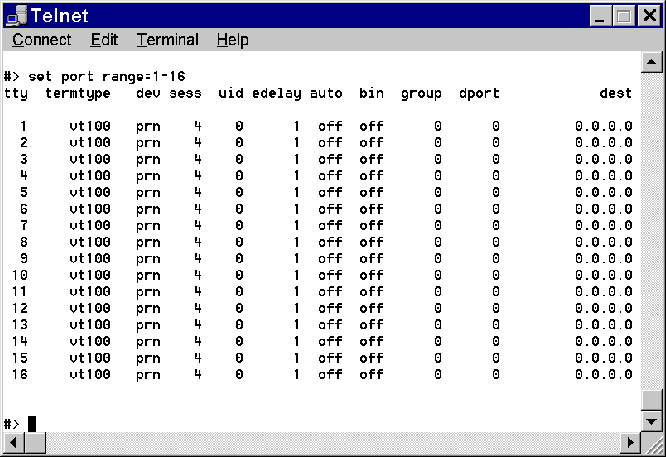Click the horizontal scrollbar right arrow
Image resolution: width=666 pixels, height=457 pixels.
(x=630, y=442)
